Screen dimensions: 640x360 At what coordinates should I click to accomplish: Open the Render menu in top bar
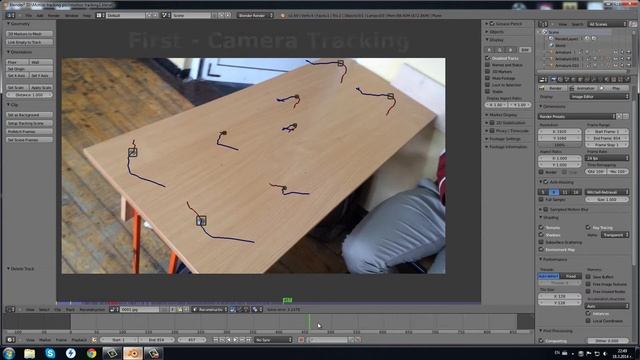(54, 15)
